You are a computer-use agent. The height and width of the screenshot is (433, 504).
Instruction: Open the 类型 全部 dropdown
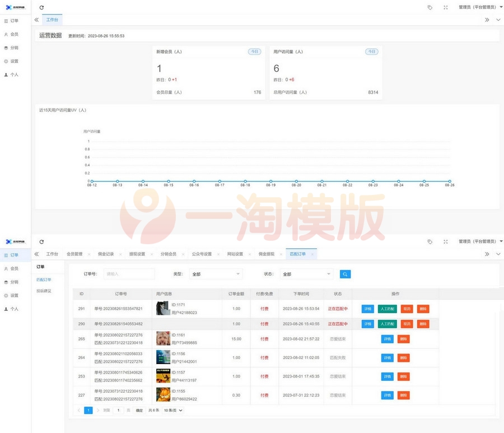click(216, 274)
